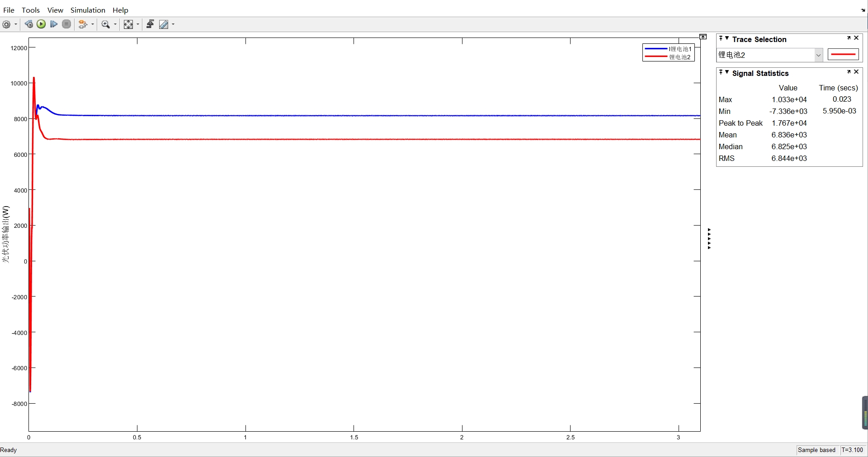Move the Trace Selection panel up with its pin arrow

[x=721, y=38]
